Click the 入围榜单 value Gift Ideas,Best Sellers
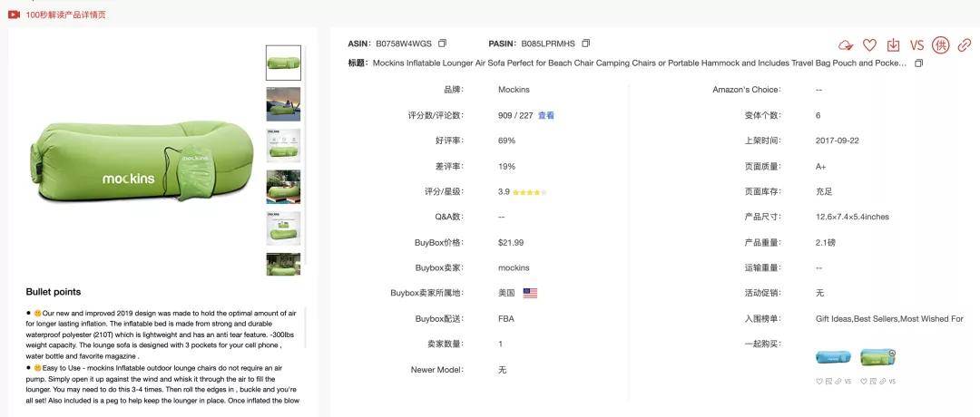Screen dimensions: 980x417 [889, 319]
